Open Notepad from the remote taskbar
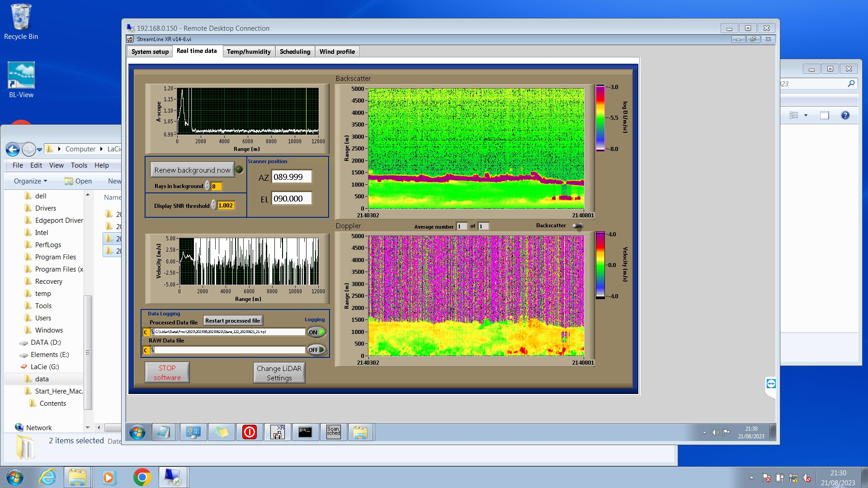The width and height of the screenshot is (868, 488). click(163, 432)
